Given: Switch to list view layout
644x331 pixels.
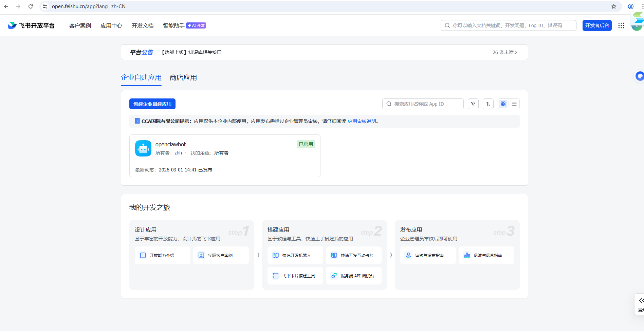Looking at the screenshot, I should [x=514, y=104].
